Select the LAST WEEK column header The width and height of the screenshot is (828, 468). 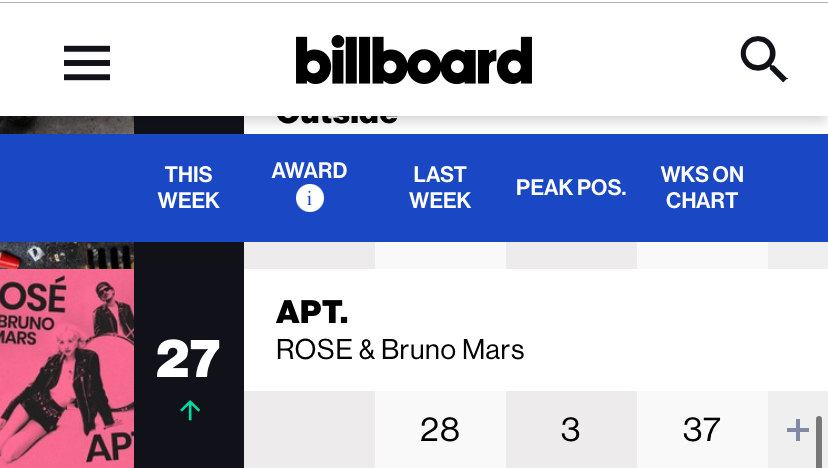coord(440,188)
